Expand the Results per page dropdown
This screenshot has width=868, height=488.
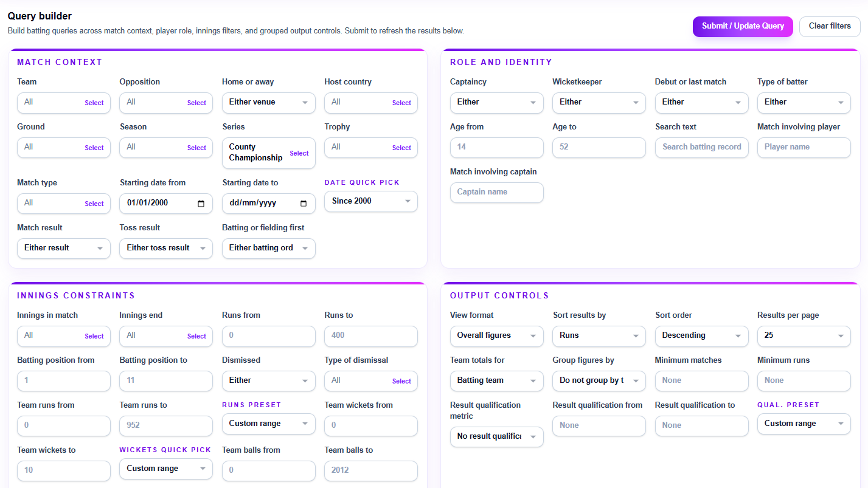804,336
